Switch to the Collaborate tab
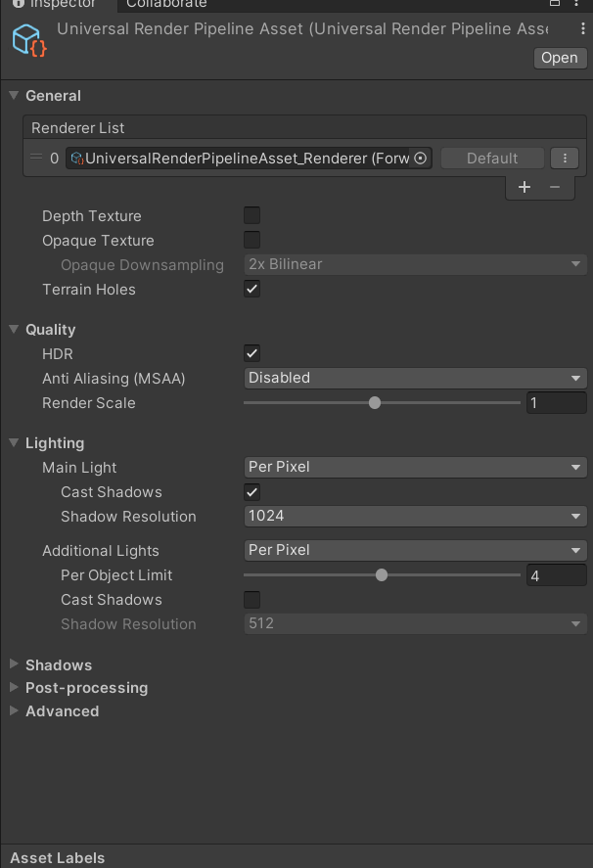The image size is (593, 868). (x=165, y=6)
